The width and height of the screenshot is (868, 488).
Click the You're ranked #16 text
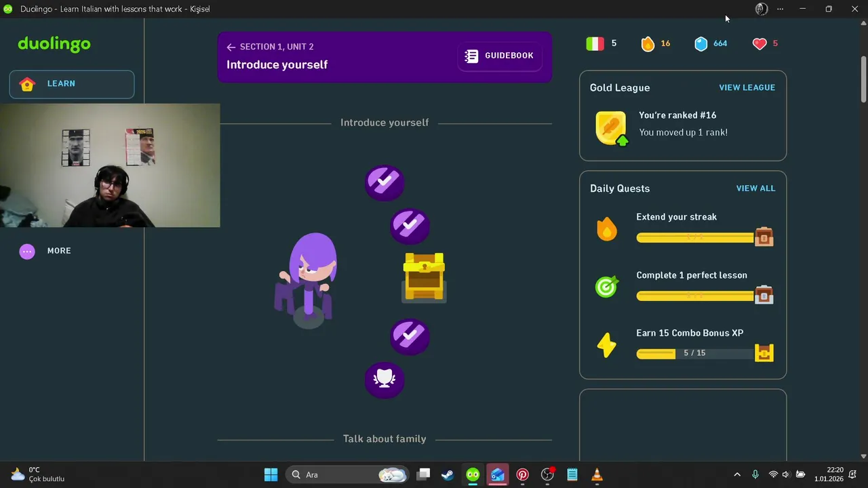[x=677, y=115]
